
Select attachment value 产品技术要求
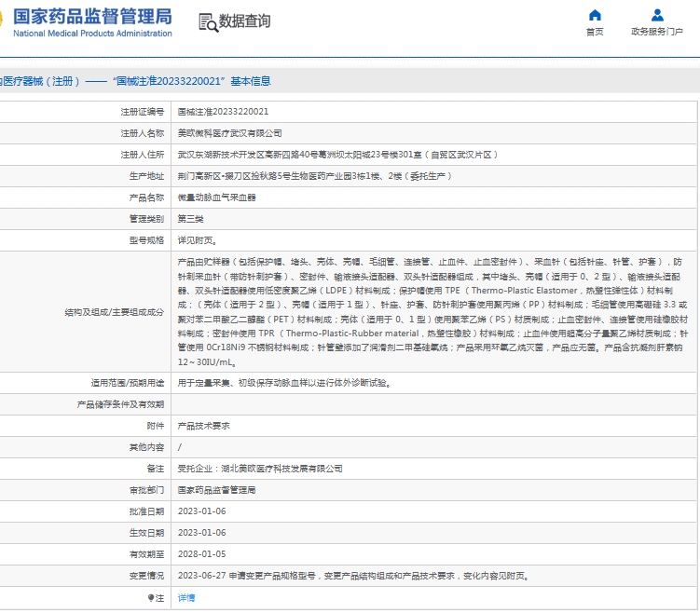click(203, 426)
